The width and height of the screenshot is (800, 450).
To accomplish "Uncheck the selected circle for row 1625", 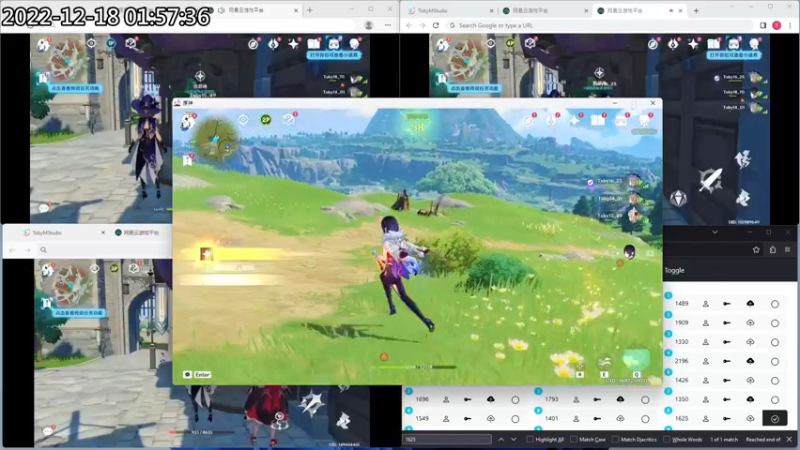I will (x=774, y=419).
